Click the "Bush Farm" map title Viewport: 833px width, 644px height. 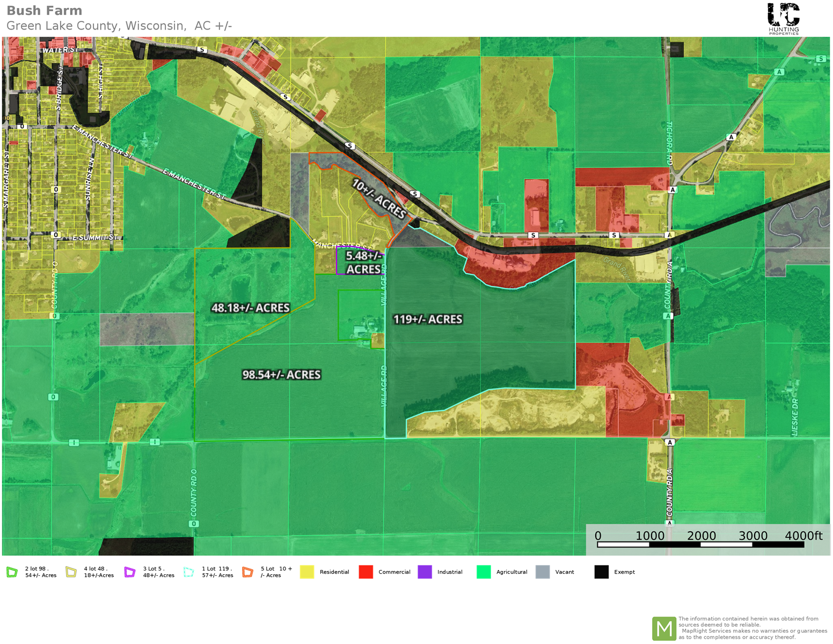[x=45, y=11]
